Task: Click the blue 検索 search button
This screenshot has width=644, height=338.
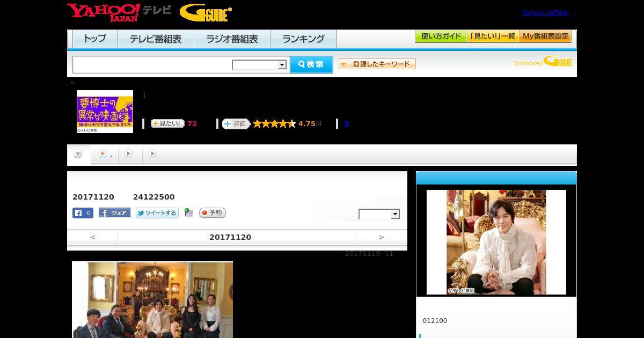Action: click(x=311, y=64)
